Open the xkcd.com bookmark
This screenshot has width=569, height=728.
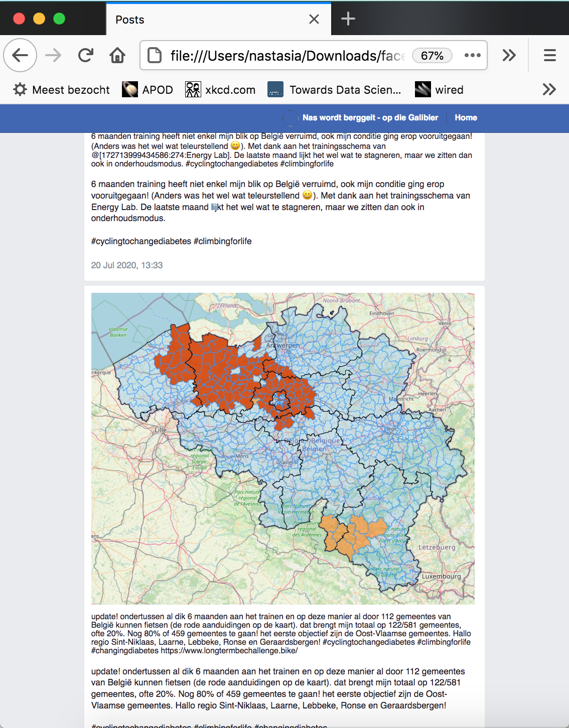(220, 90)
